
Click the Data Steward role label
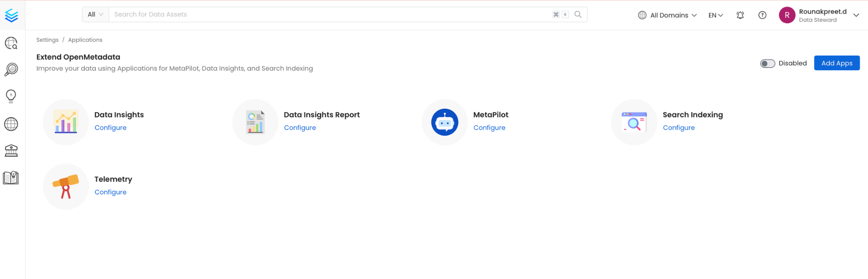point(817,20)
